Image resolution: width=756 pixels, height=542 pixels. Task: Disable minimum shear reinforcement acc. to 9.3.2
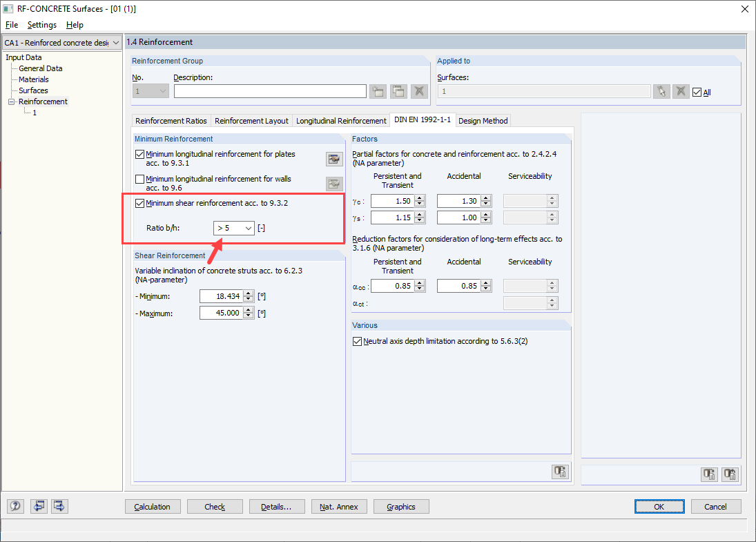coord(139,202)
